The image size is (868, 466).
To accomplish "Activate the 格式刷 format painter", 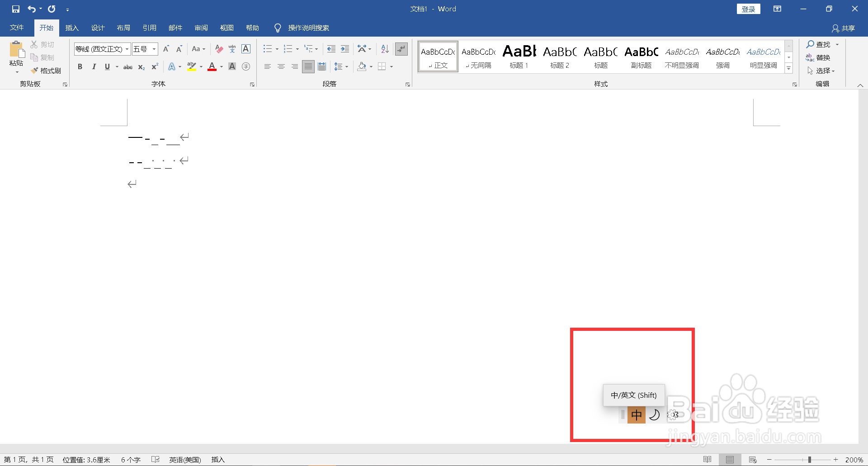I will pyautogui.click(x=46, y=71).
